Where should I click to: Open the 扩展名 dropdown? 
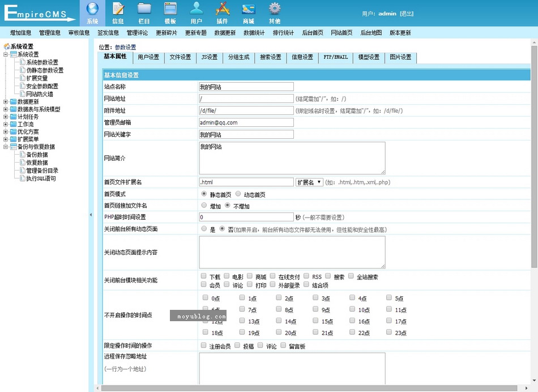point(309,182)
